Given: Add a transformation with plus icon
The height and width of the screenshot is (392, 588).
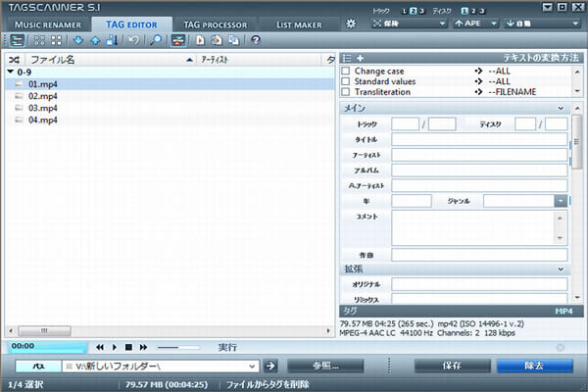Looking at the screenshot, I should click(361, 58).
